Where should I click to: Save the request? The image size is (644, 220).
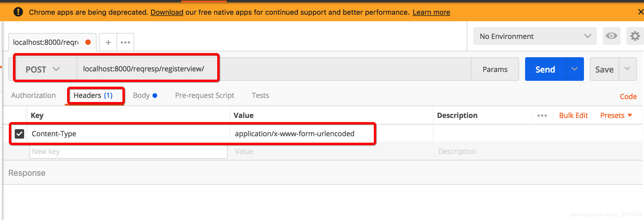[604, 69]
